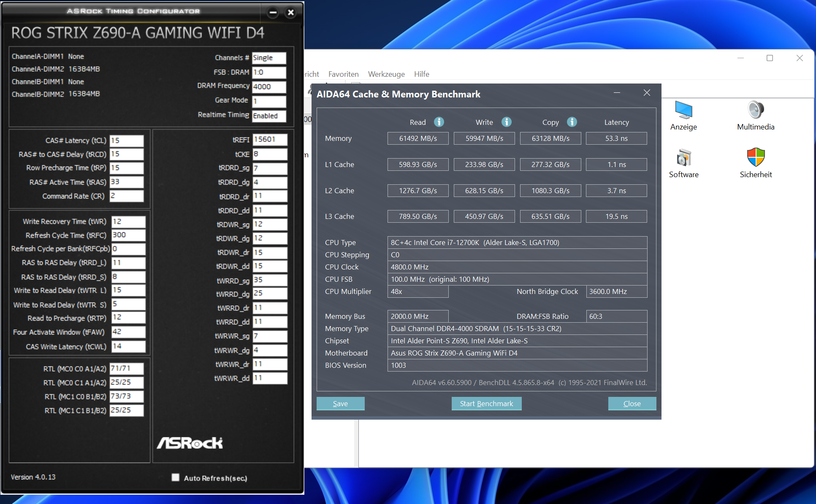Click the BIOS Version value 1003

click(517, 365)
